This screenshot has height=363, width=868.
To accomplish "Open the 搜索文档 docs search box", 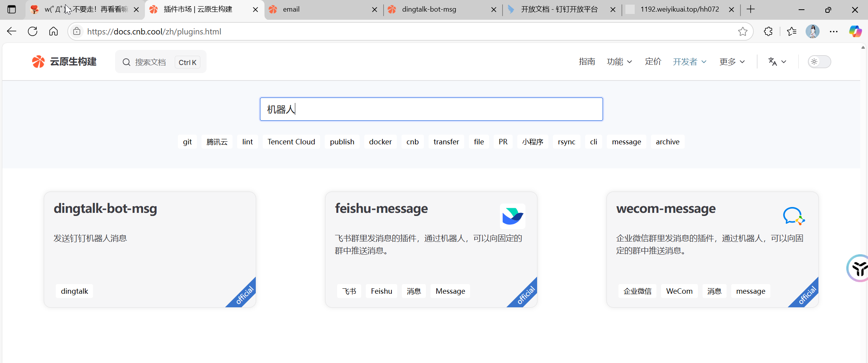I will [161, 62].
